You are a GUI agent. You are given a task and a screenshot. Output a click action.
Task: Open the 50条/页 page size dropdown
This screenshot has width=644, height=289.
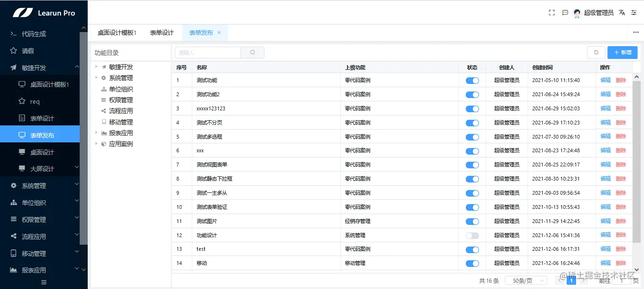[526, 281]
